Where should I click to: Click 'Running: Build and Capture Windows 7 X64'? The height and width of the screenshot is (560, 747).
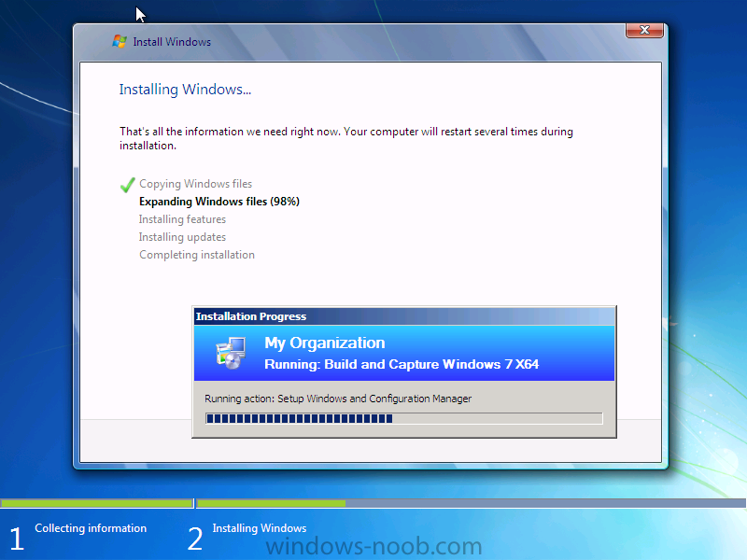coord(402,364)
